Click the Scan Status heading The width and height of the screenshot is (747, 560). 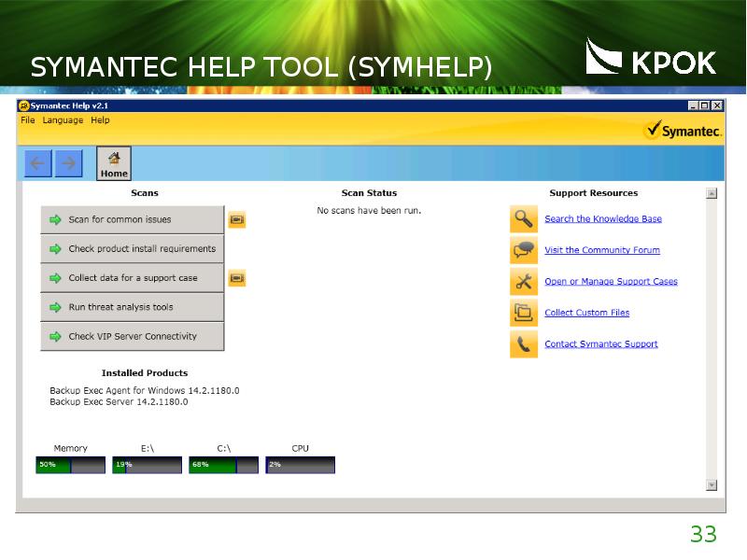(369, 193)
